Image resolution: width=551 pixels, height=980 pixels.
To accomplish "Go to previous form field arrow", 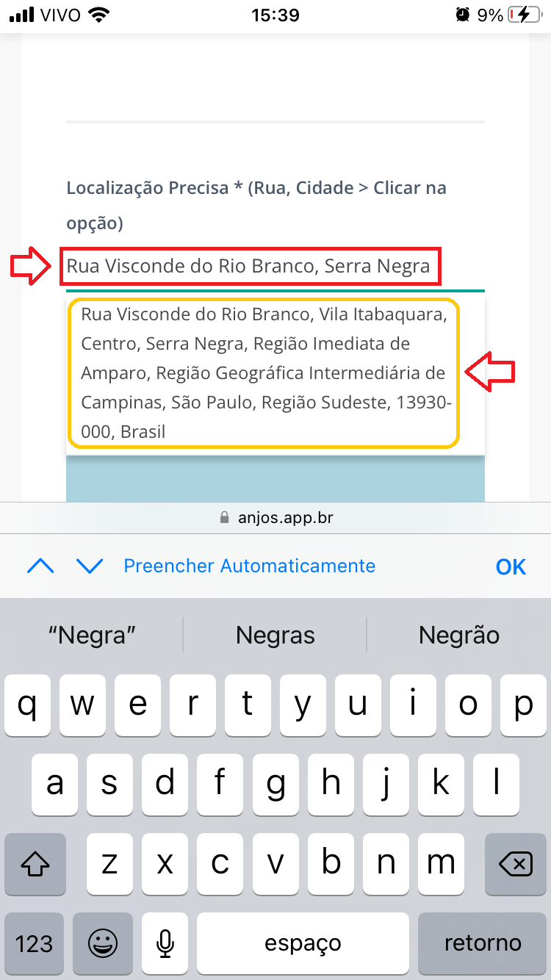I will click(x=40, y=566).
